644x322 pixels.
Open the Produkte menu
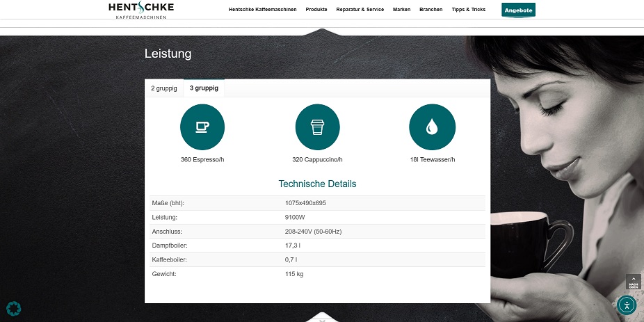pyautogui.click(x=316, y=10)
